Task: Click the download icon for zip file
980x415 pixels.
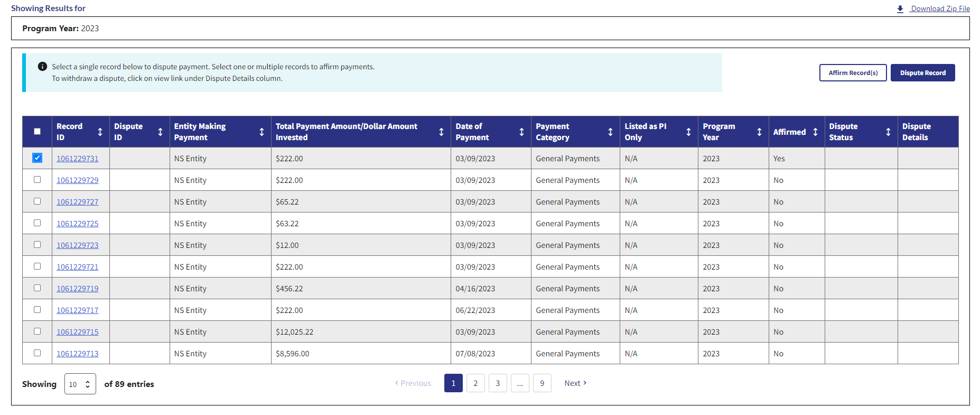Action: (x=900, y=9)
